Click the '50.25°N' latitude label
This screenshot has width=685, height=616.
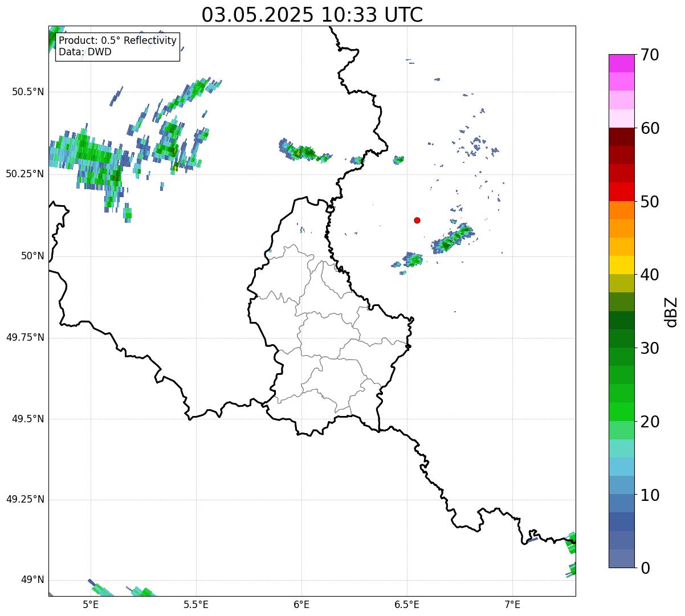pyautogui.click(x=25, y=174)
